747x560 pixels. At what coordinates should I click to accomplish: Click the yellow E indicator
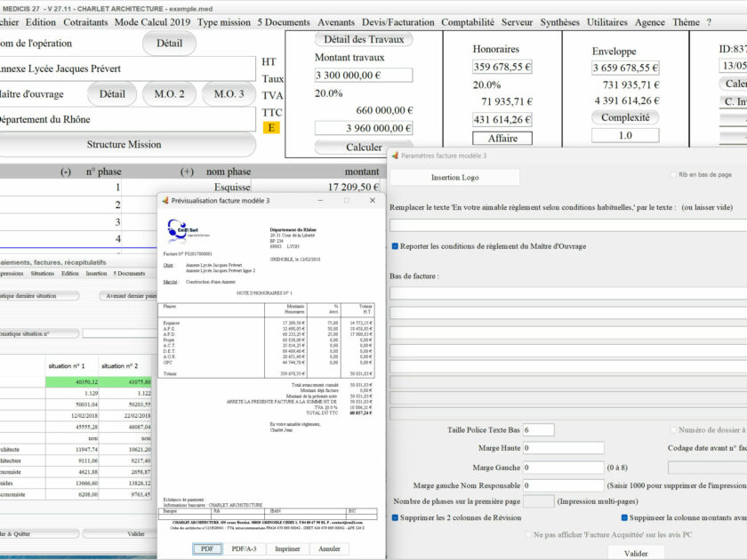pyautogui.click(x=271, y=128)
